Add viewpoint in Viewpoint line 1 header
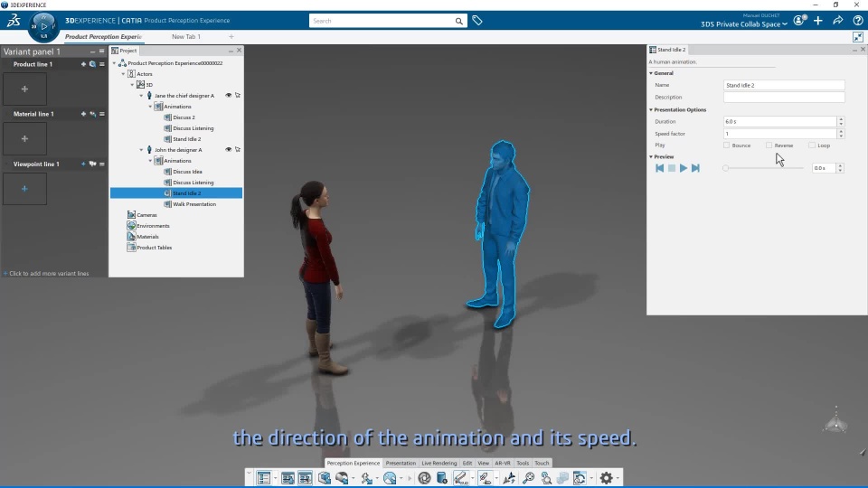 click(x=83, y=164)
